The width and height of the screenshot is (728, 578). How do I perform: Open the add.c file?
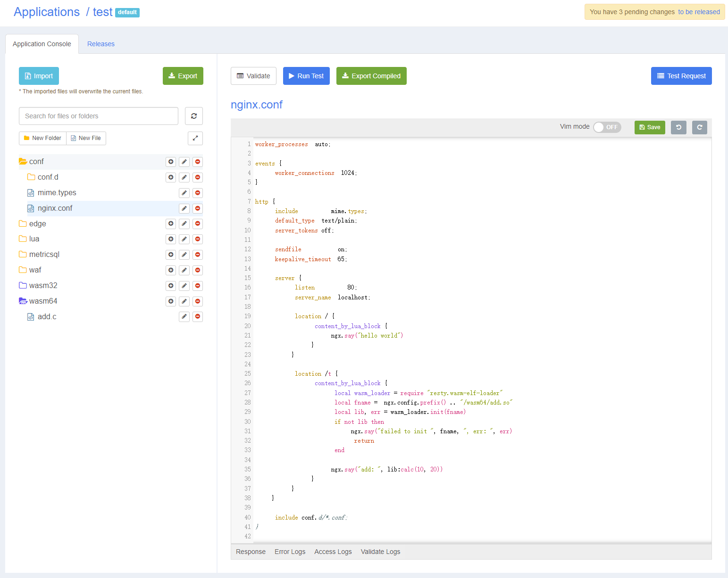pos(47,317)
